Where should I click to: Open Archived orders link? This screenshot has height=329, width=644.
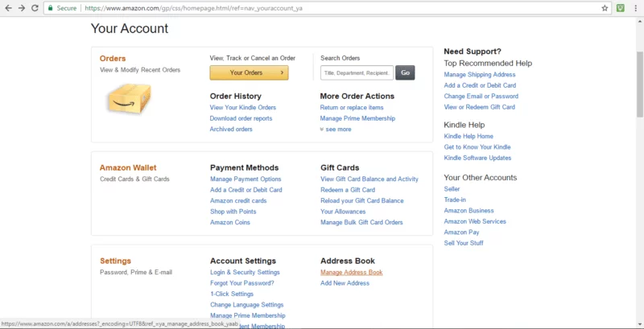click(231, 130)
